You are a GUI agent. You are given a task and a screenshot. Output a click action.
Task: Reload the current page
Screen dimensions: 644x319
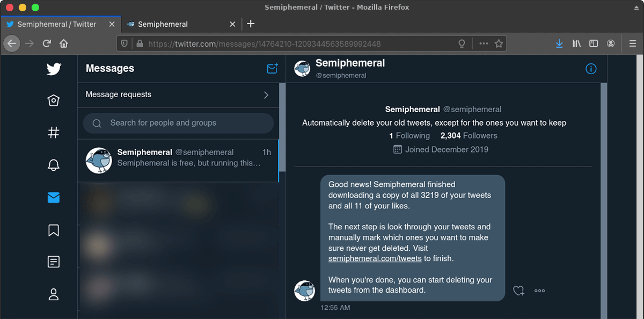pos(47,44)
